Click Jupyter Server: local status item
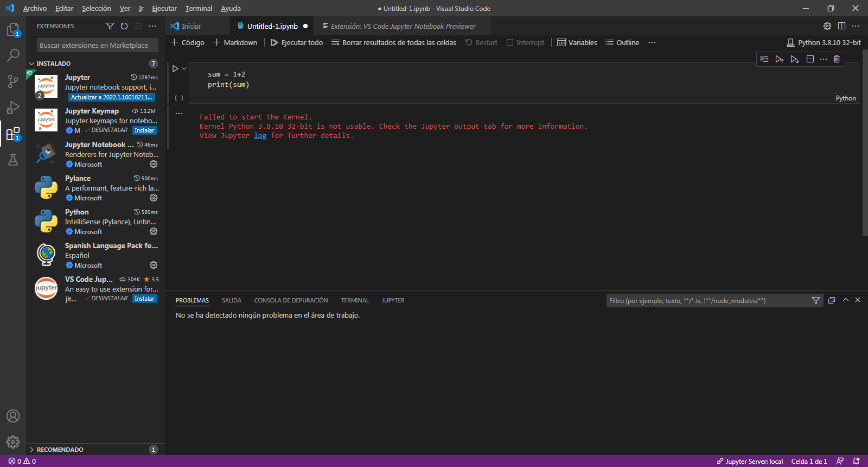Viewport: 868px width, 467px height. (750, 461)
